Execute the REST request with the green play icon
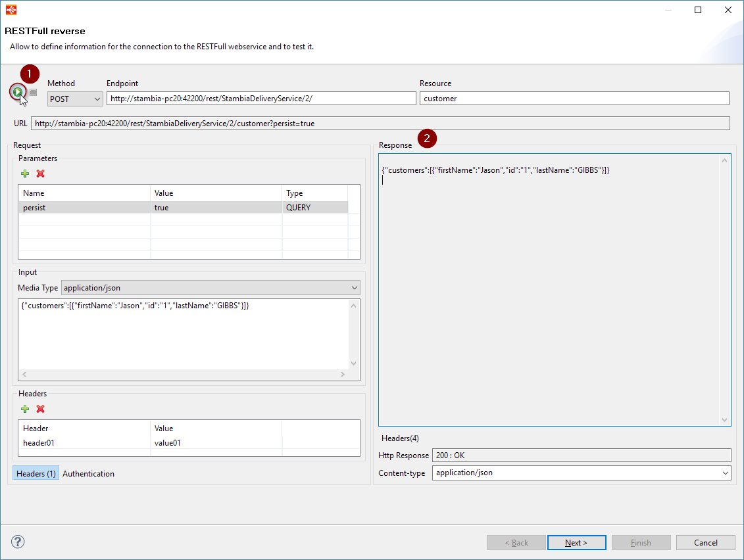 (x=18, y=92)
